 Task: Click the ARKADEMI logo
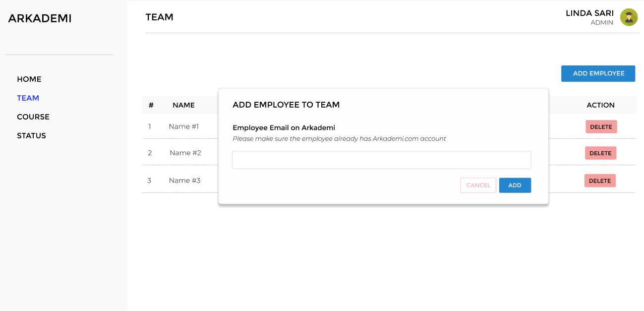[40, 19]
